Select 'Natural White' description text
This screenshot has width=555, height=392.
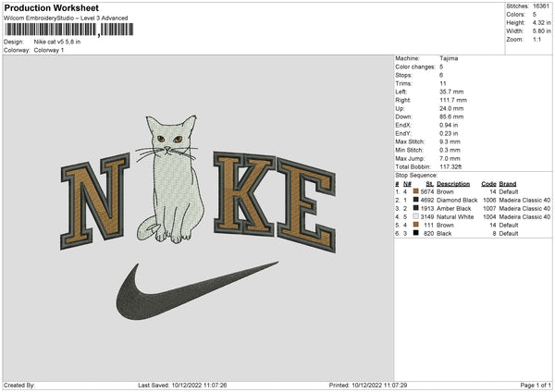(455, 217)
